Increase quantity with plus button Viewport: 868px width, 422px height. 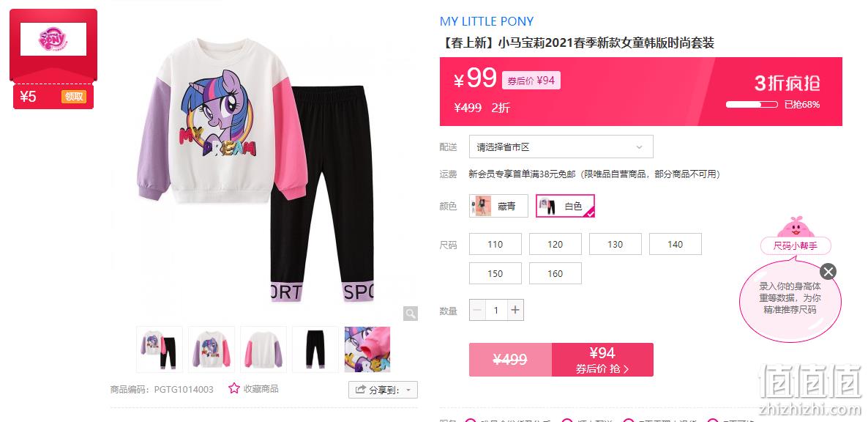[x=515, y=310]
